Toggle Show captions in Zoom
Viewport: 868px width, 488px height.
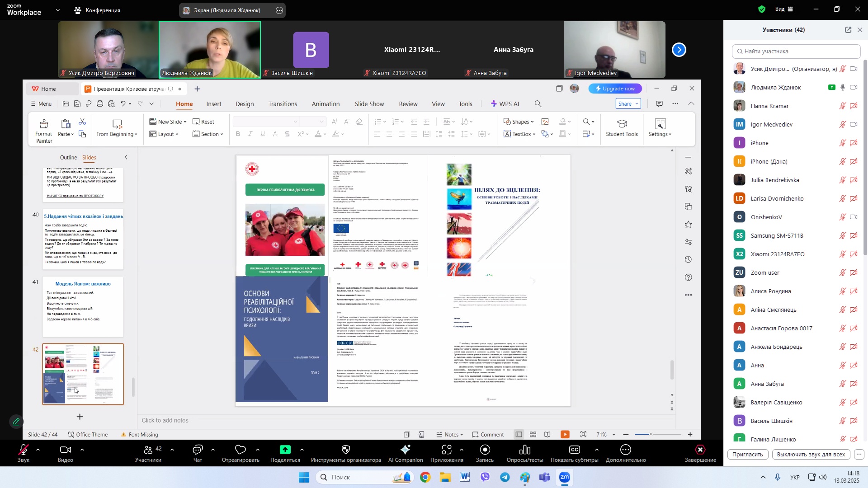575,454
